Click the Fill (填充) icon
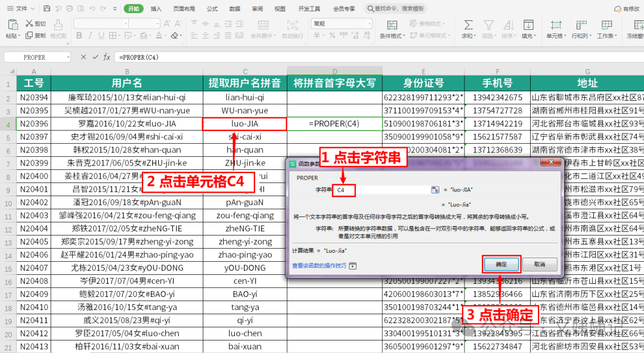Image resolution: width=644 pixels, height=353 pixels. [528, 25]
